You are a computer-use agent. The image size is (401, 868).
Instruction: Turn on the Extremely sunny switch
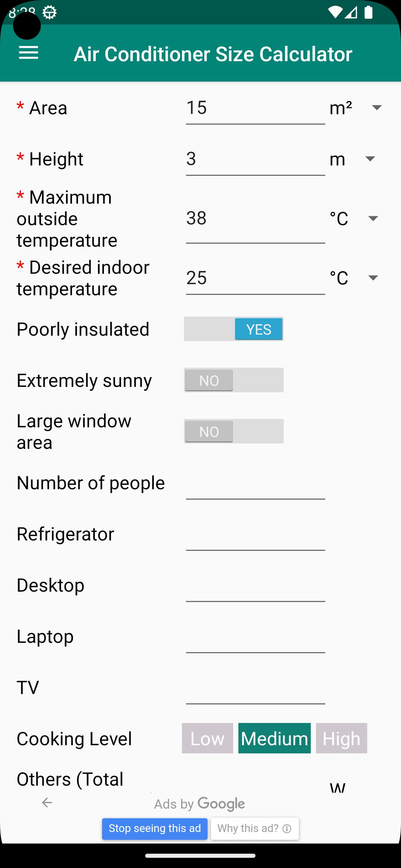point(234,380)
